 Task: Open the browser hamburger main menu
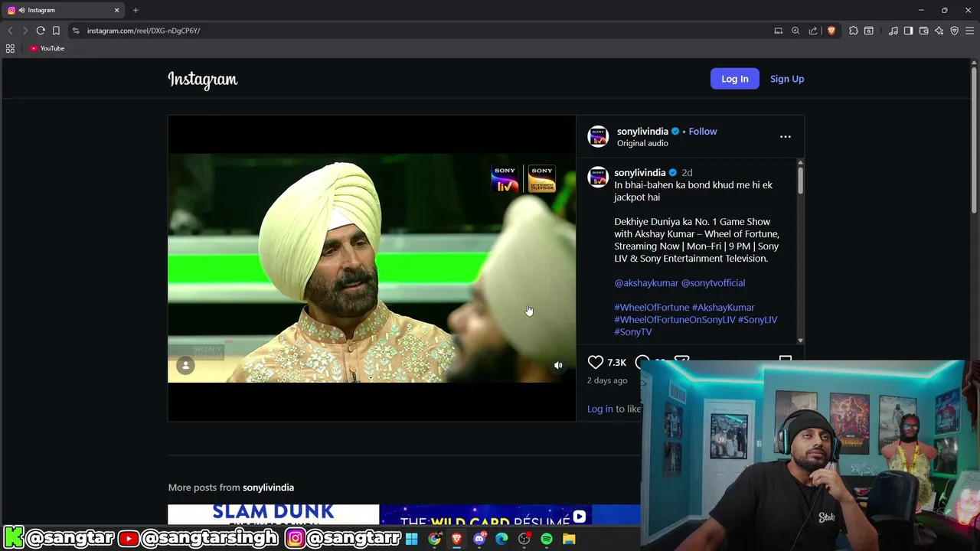tap(970, 31)
